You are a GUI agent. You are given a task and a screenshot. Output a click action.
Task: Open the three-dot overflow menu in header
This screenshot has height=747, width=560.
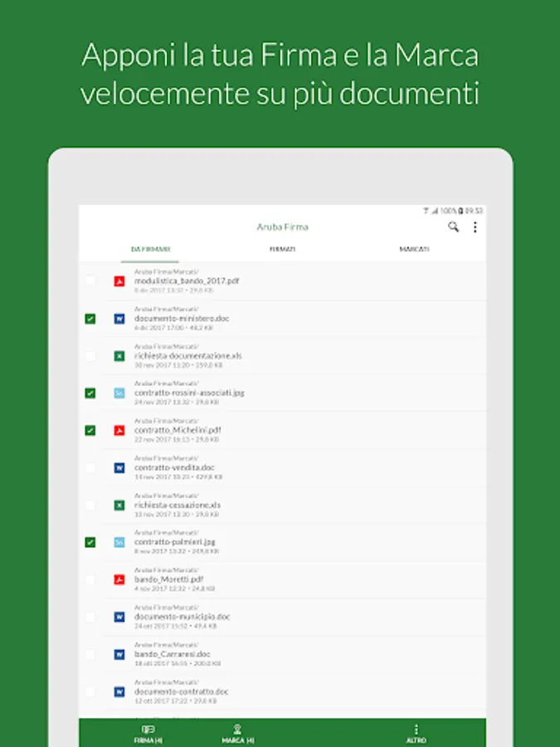pos(475,227)
